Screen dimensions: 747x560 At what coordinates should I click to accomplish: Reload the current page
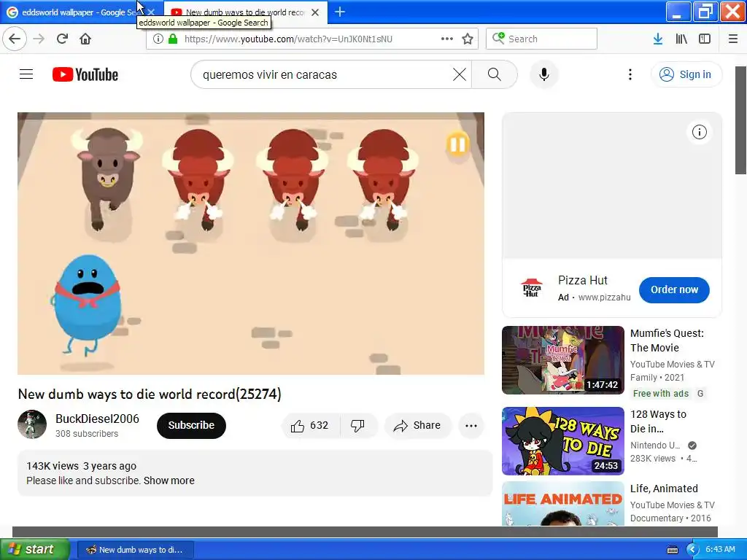tap(62, 39)
